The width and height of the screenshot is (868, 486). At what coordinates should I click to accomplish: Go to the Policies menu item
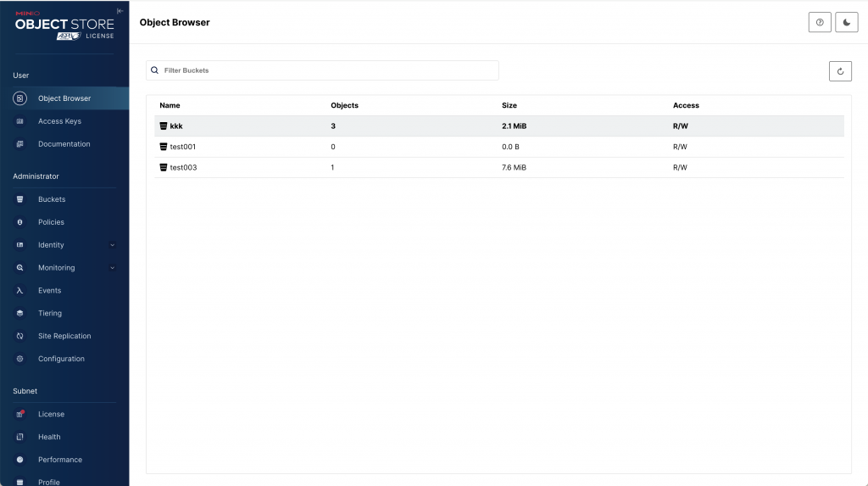click(x=51, y=222)
